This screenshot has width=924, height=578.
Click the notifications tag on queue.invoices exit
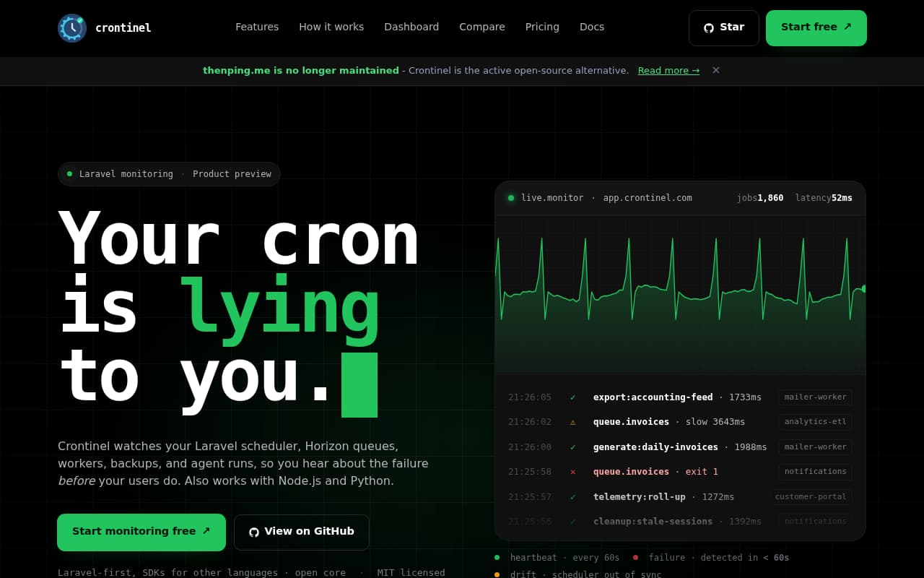tap(816, 472)
